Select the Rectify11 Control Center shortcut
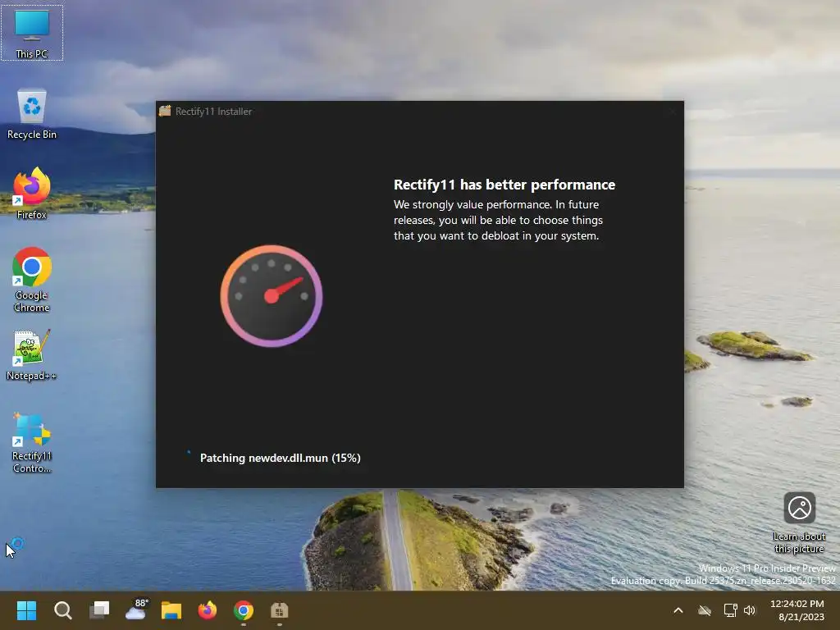The height and width of the screenshot is (630, 840). tap(32, 443)
